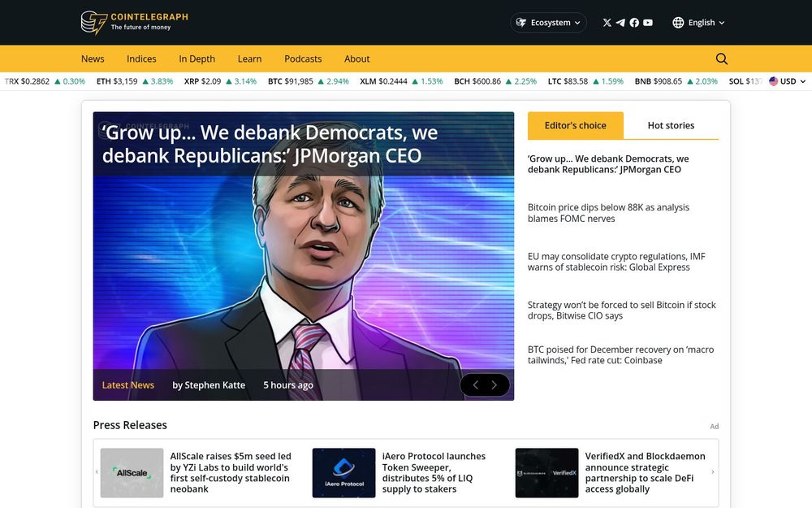
Task: Open Cointelegraph's X (Twitter) profile
Action: coord(607,22)
